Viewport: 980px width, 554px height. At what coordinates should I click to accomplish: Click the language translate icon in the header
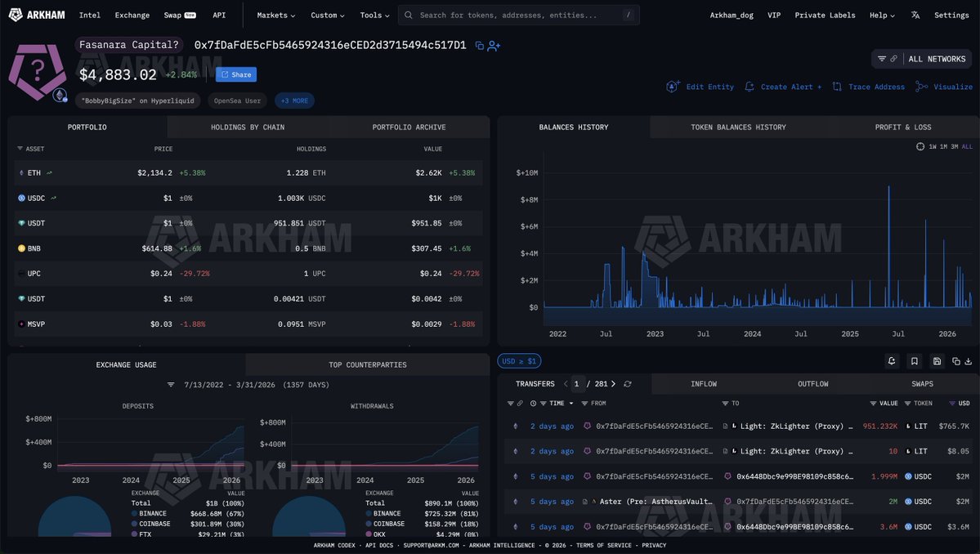[915, 15]
